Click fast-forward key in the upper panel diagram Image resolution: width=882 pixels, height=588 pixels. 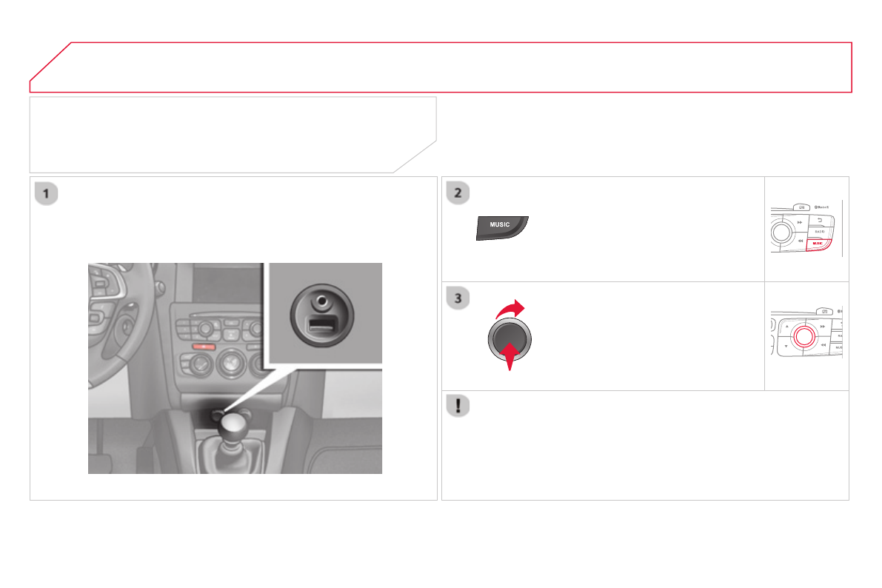click(800, 222)
